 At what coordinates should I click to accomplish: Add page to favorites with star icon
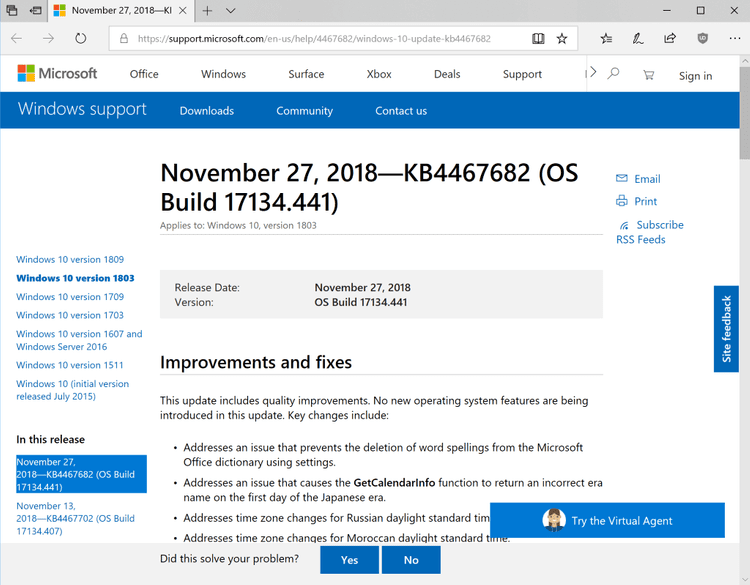[562, 38]
